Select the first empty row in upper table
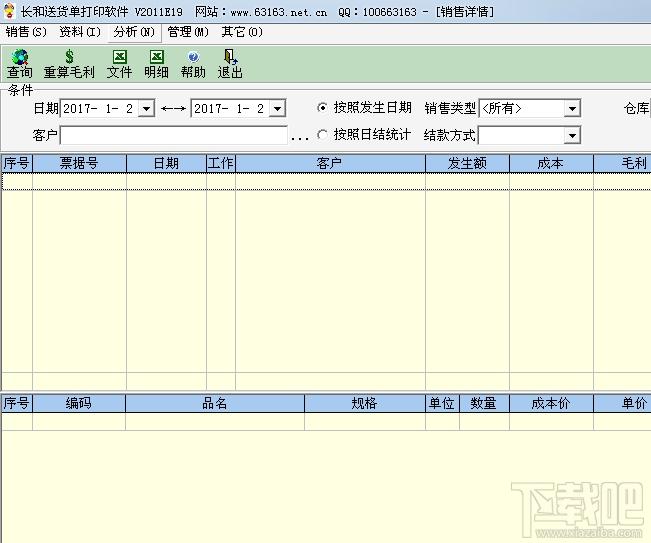 (326, 181)
